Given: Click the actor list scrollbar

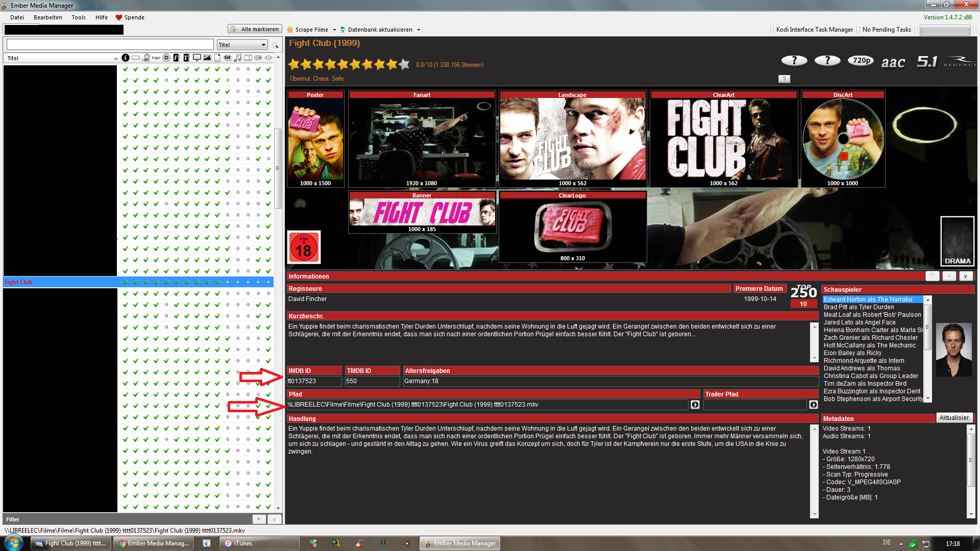Looking at the screenshot, I should tap(928, 327).
